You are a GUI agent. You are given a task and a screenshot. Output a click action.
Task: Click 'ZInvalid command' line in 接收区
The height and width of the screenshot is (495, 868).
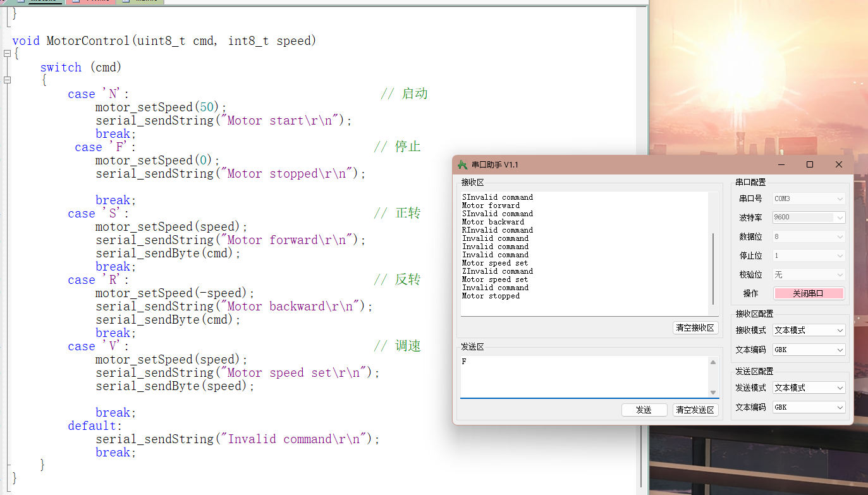coord(498,271)
